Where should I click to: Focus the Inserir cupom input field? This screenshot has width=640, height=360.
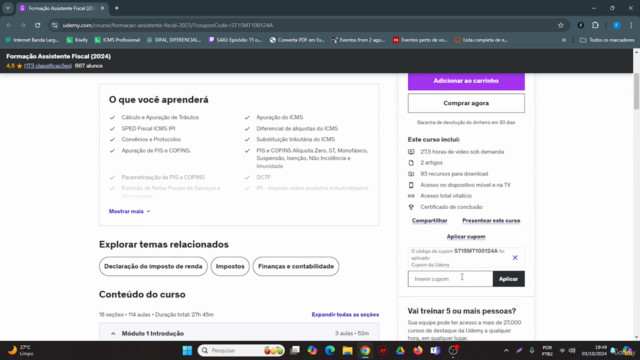(451, 279)
